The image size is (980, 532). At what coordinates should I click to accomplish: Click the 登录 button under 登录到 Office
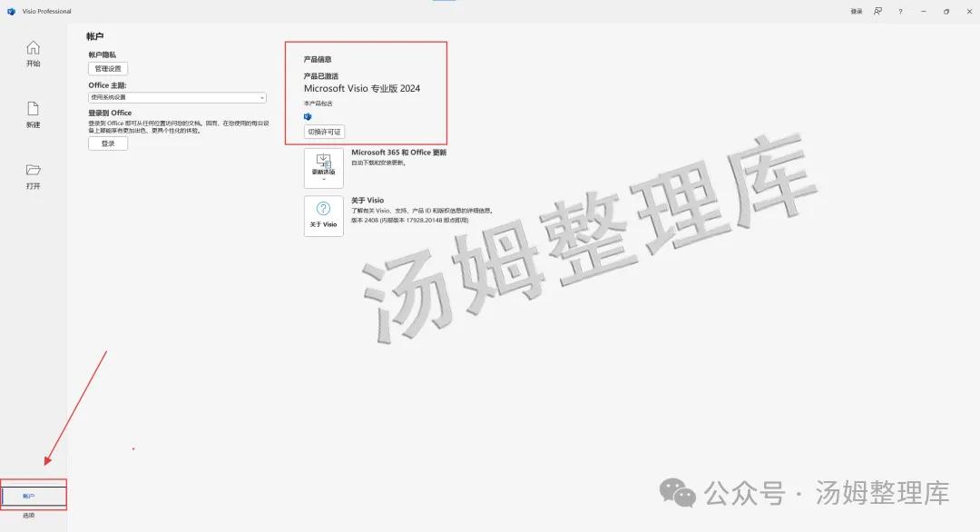point(108,143)
